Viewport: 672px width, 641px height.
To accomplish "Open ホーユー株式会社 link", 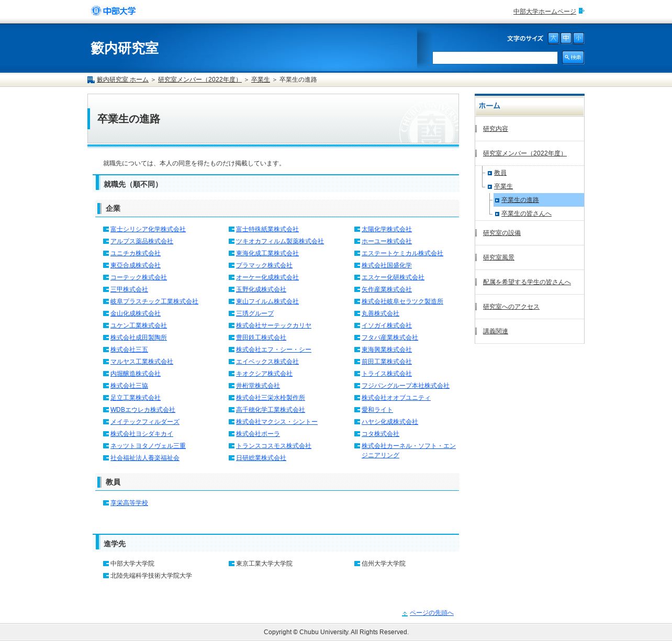I will tap(387, 241).
